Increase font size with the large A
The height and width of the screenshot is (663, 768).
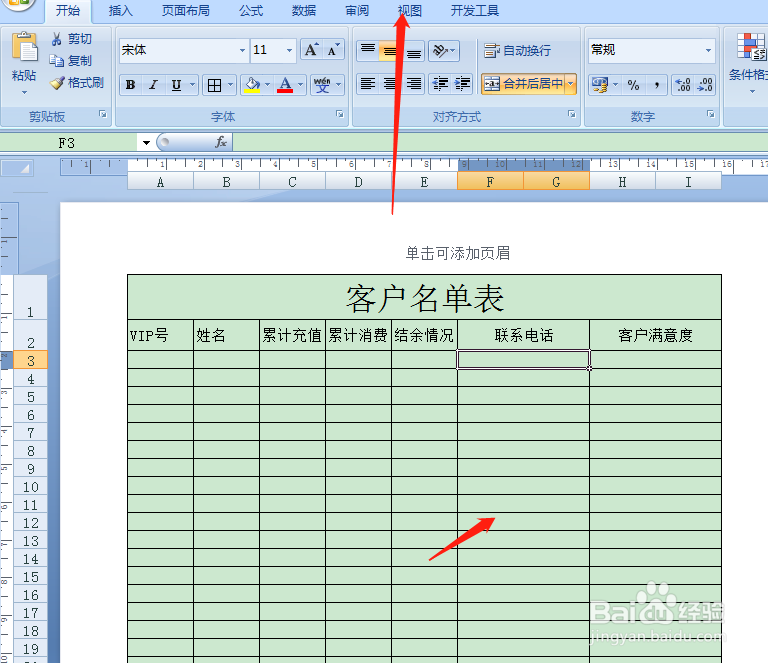click(x=312, y=50)
